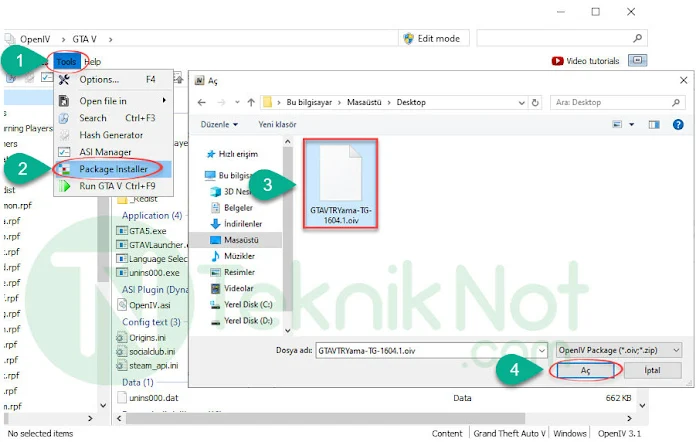This screenshot has height=442, width=696.
Task: Click the change view icon
Action: (x=617, y=125)
